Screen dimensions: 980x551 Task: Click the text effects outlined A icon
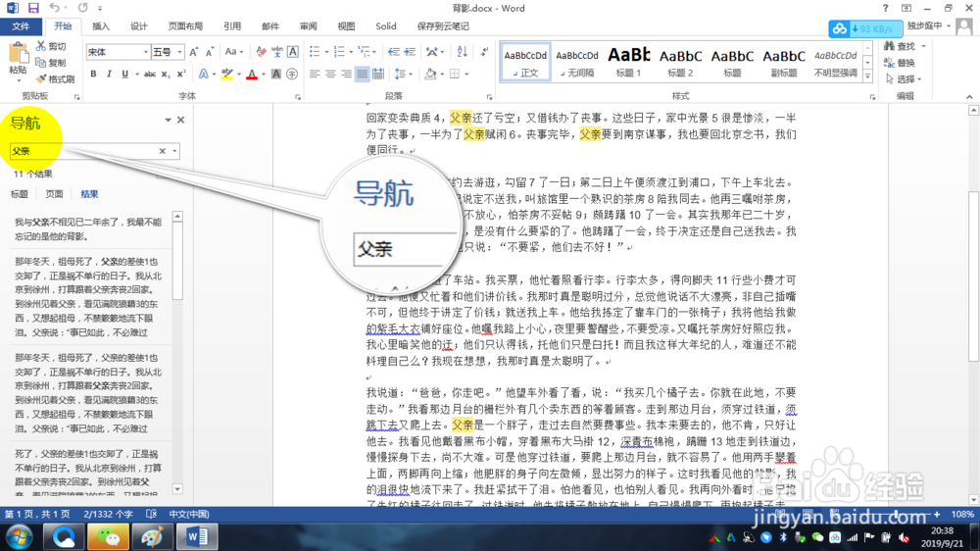point(203,74)
